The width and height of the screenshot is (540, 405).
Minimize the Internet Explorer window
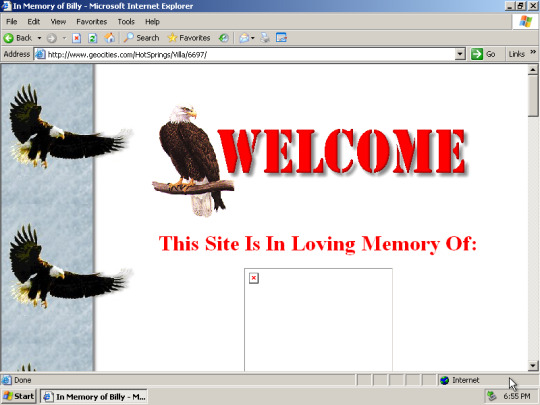click(510, 6)
